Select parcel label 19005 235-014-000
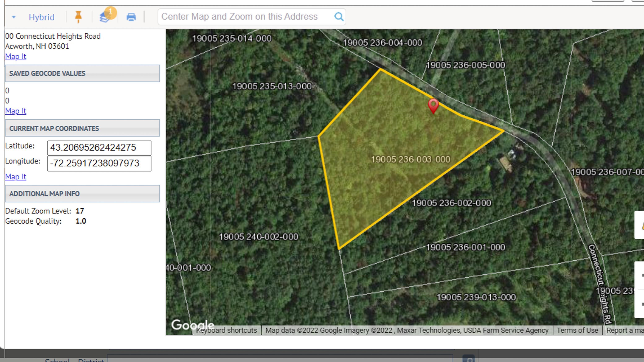Image resolution: width=644 pixels, height=362 pixels. click(x=232, y=39)
